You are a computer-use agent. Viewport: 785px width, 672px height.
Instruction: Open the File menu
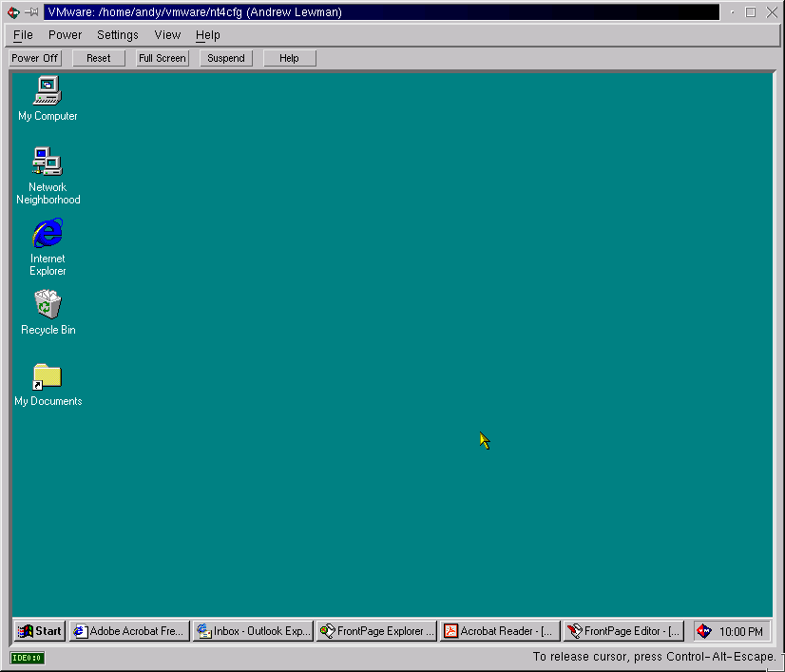pos(23,35)
